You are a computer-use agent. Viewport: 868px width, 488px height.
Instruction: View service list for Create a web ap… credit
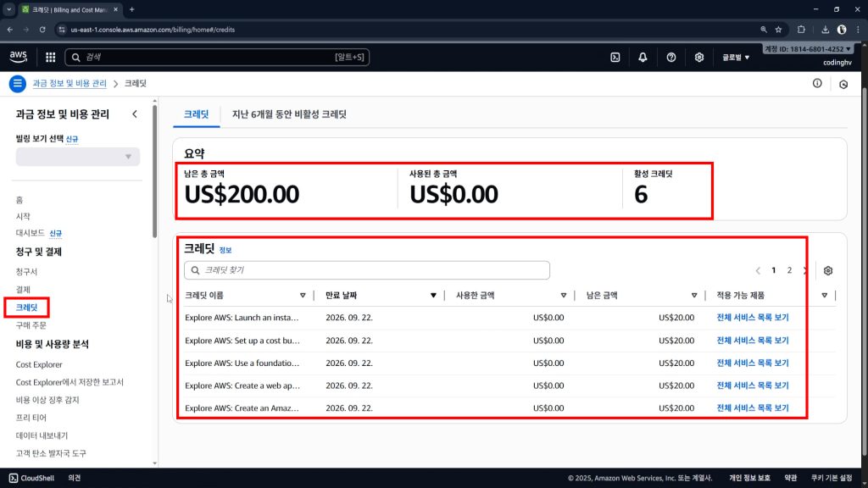(x=753, y=385)
